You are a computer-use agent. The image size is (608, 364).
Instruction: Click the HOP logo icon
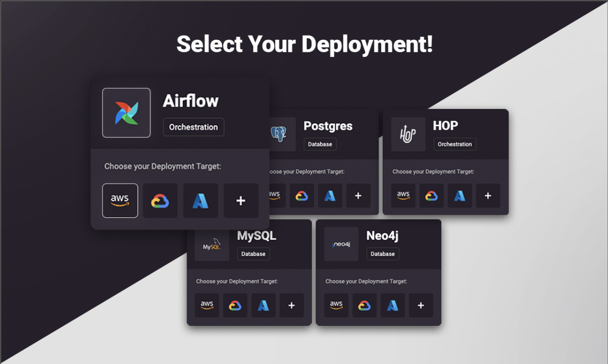tap(408, 134)
